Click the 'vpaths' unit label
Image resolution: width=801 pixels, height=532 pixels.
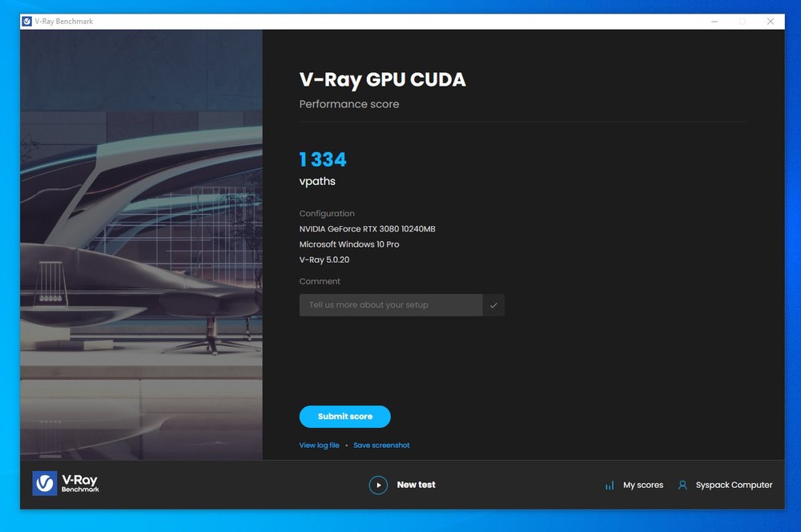tap(317, 181)
